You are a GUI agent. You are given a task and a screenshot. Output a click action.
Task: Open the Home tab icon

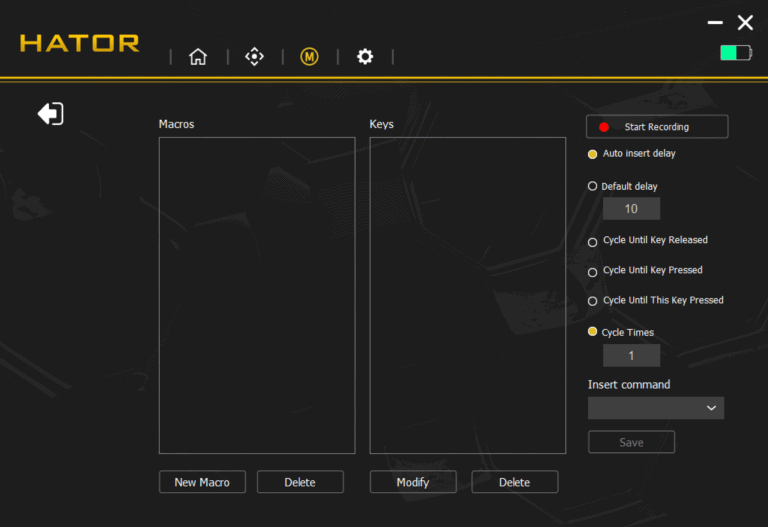(x=198, y=57)
